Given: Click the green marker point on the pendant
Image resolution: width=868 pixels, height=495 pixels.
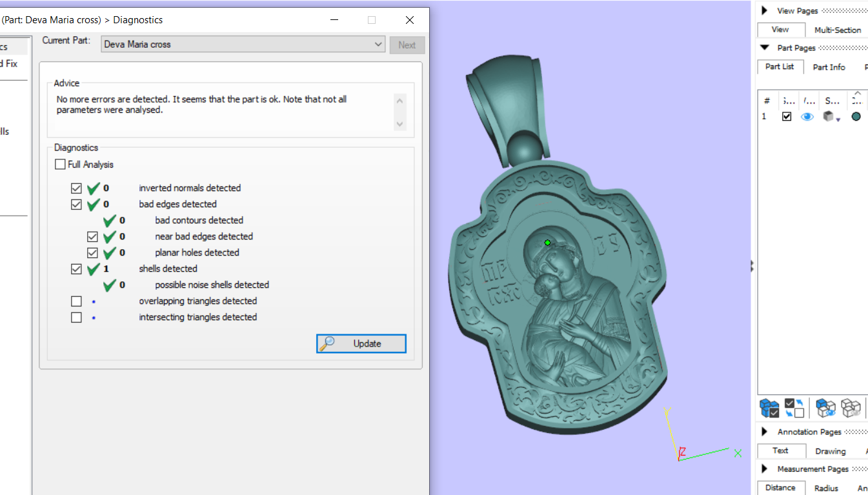Looking at the screenshot, I should 547,243.
